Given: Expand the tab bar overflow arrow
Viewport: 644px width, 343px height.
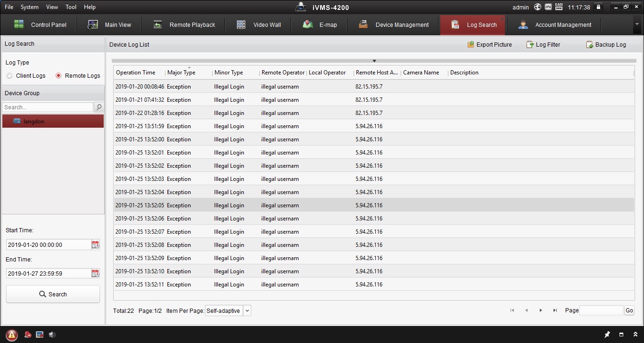Looking at the screenshot, I should tap(637, 24).
